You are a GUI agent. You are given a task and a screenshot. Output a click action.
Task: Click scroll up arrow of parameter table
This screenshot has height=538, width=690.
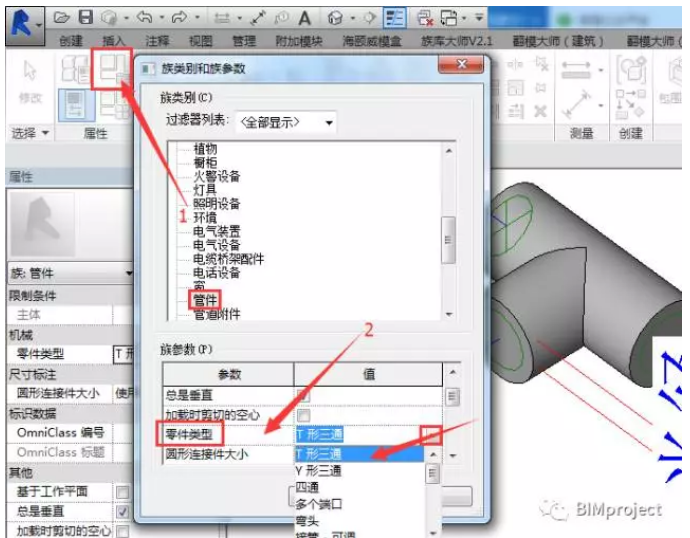(x=452, y=373)
